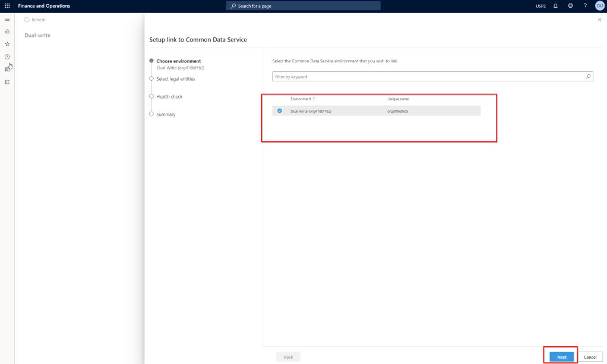Sort by Environment column header
This screenshot has height=364, width=607.
(x=301, y=99)
